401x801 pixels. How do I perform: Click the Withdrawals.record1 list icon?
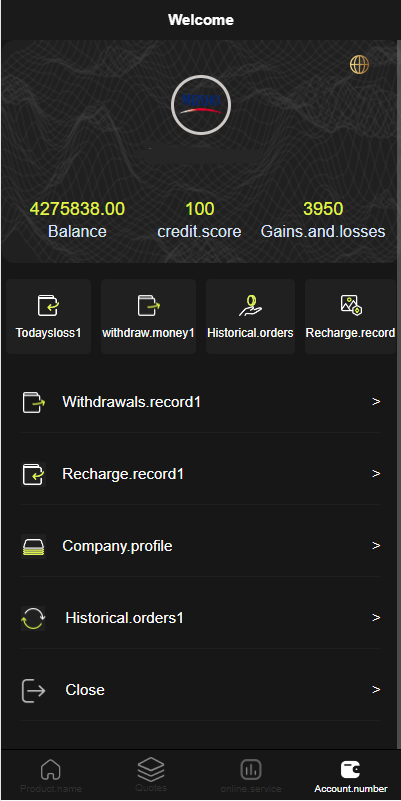[x=34, y=402]
